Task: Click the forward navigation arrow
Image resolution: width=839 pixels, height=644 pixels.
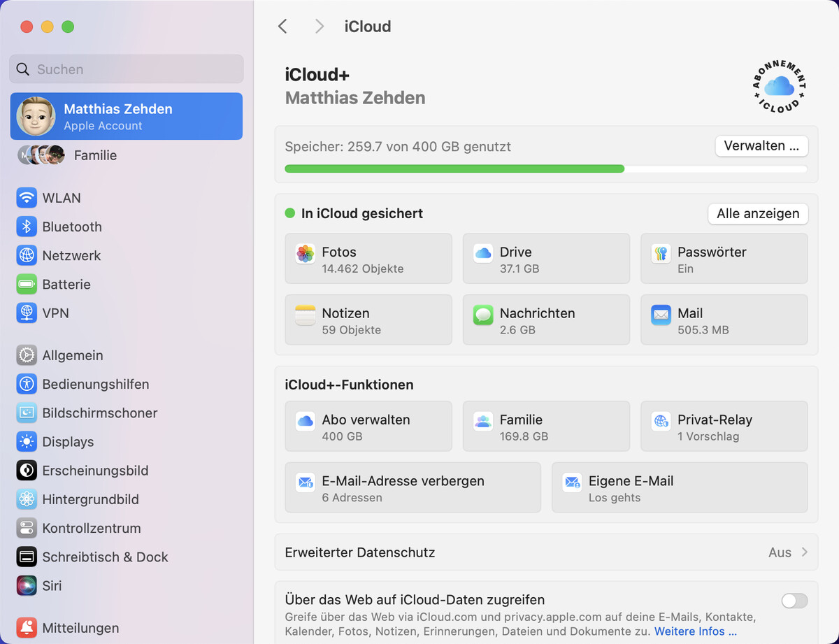Action: (x=319, y=26)
